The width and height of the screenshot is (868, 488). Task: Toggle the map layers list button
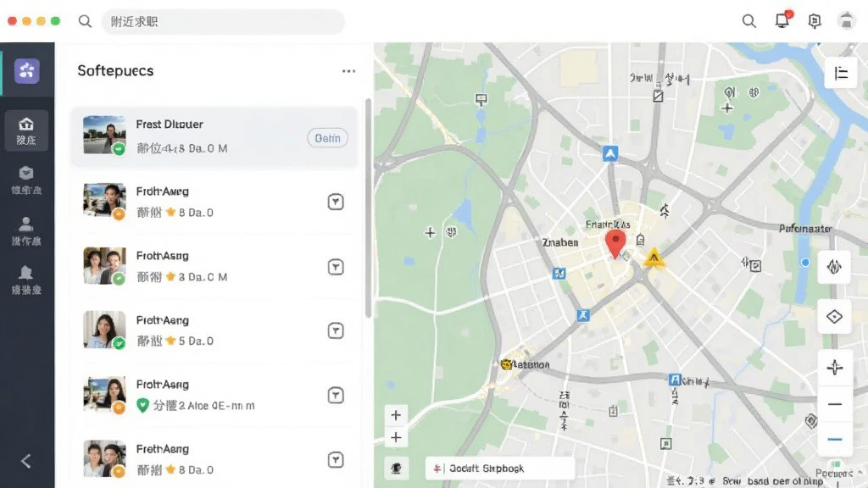point(841,73)
